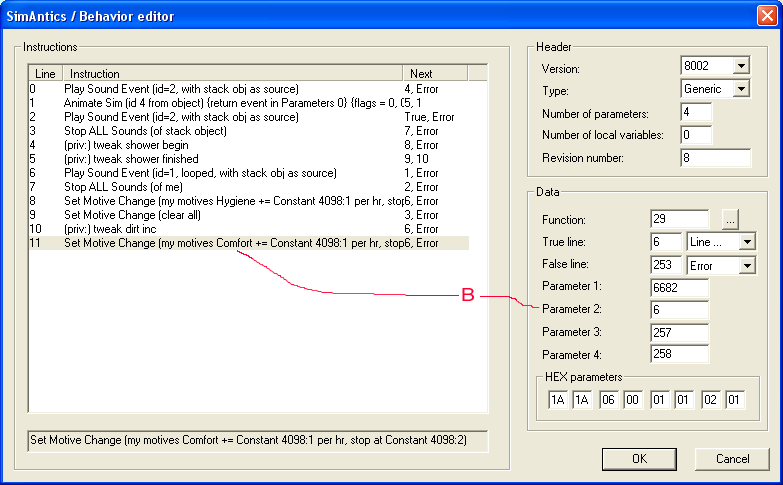Click the first HEX parameter box
The image size is (783, 485).
coord(557,400)
